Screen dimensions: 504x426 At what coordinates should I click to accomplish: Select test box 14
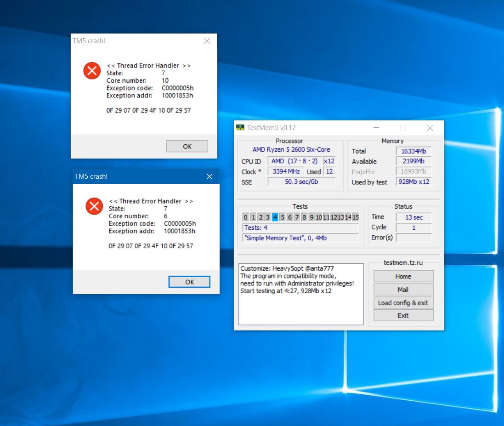point(348,217)
